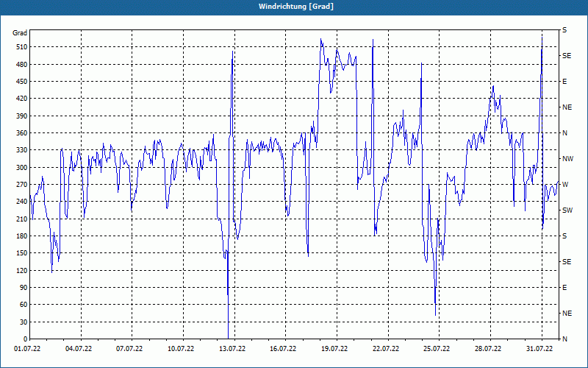Select the NE compass label between 390 and 420
The width and height of the screenshot is (588, 368).
click(x=567, y=107)
